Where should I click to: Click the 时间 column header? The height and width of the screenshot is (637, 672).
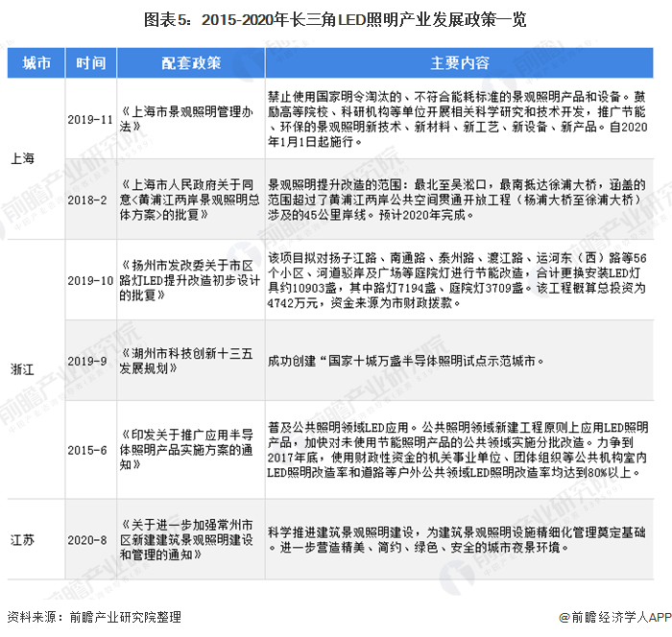pyautogui.click(x=91, y=63)
